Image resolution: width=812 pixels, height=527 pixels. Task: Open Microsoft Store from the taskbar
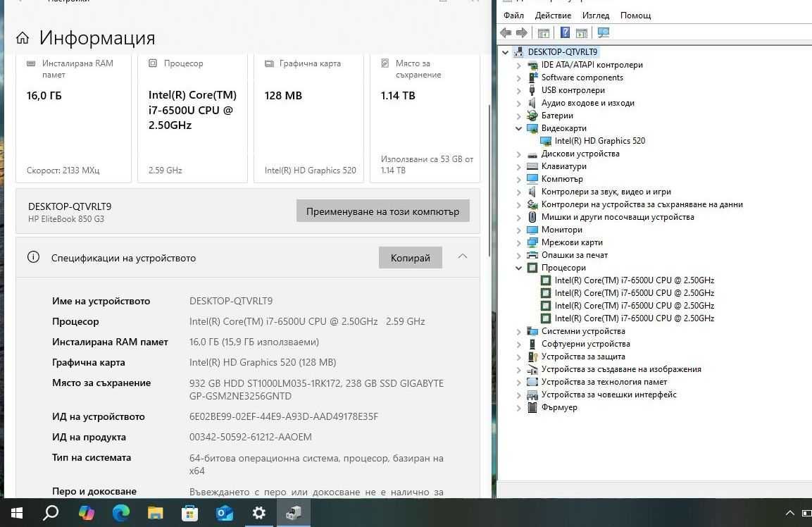[x=189, y=513]
